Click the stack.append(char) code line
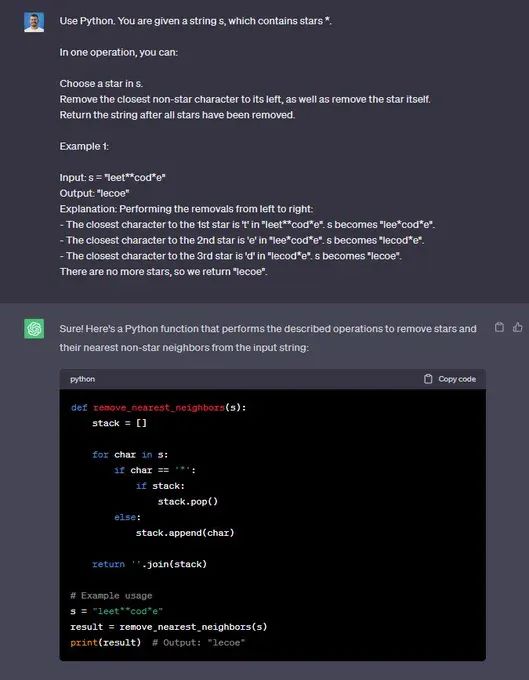The width and height of the screenshot is (529, 680). pyautogui.click(x=185, y=533)
